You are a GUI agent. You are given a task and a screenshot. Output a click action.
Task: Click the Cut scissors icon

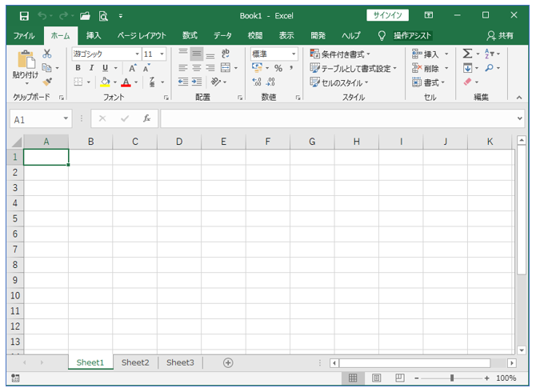[47, 54]
